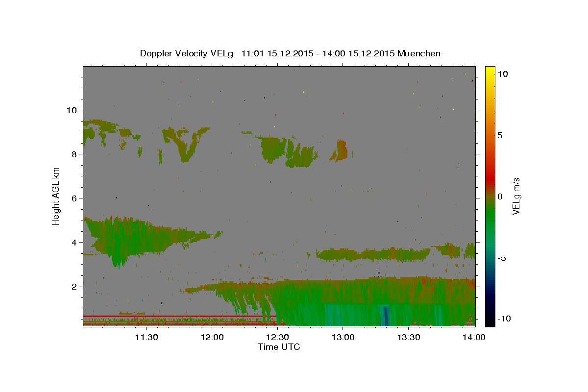Click the colorbar value -5 label
Viewport: 588px width, 392px height.
point(502,258)
